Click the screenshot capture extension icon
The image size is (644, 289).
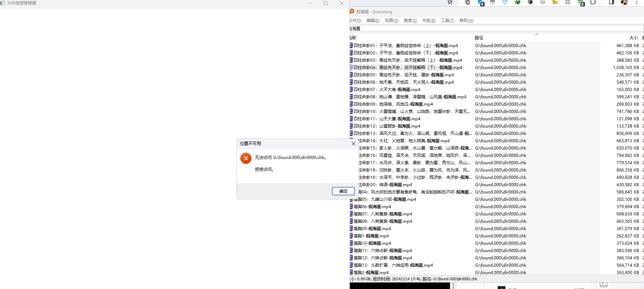point(568,2)
